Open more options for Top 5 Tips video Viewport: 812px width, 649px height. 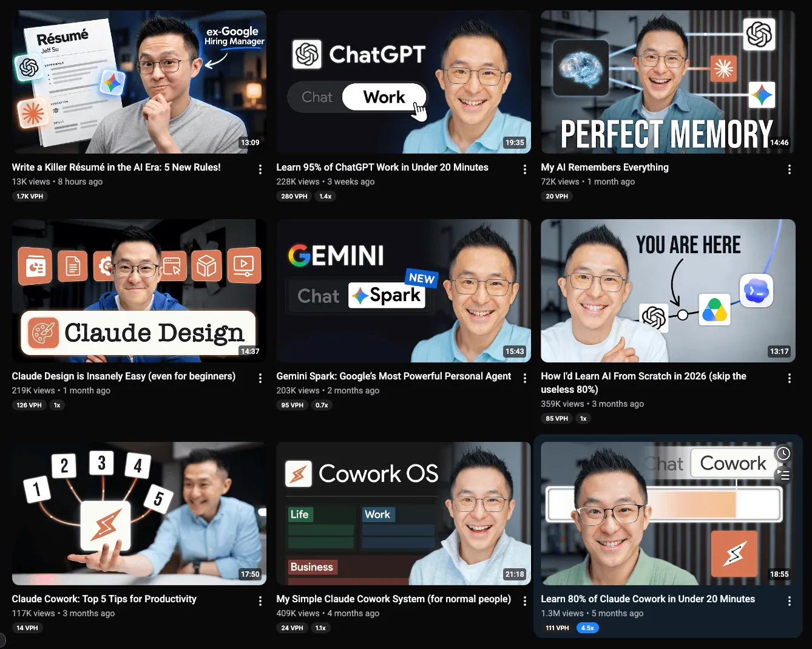[260, 601]
